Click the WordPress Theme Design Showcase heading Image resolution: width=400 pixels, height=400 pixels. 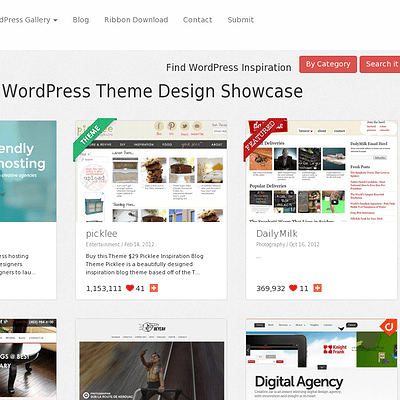pos(153,91)
